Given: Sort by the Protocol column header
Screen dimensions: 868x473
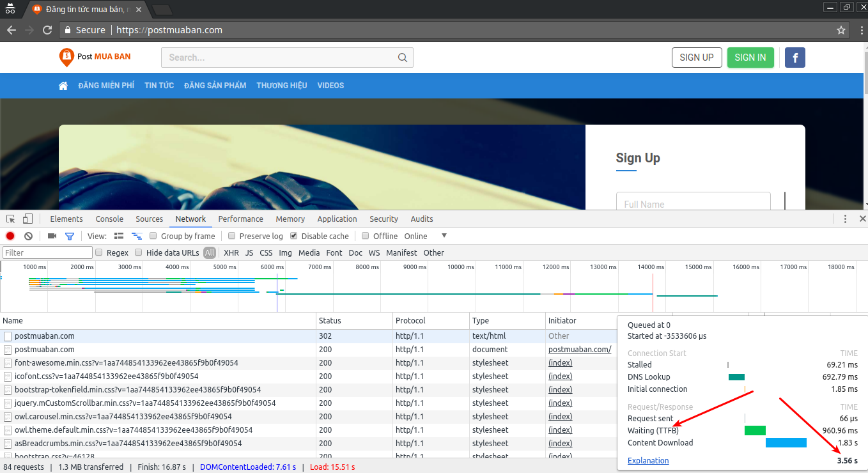Looking at the screenshot, I should [431, 321].
